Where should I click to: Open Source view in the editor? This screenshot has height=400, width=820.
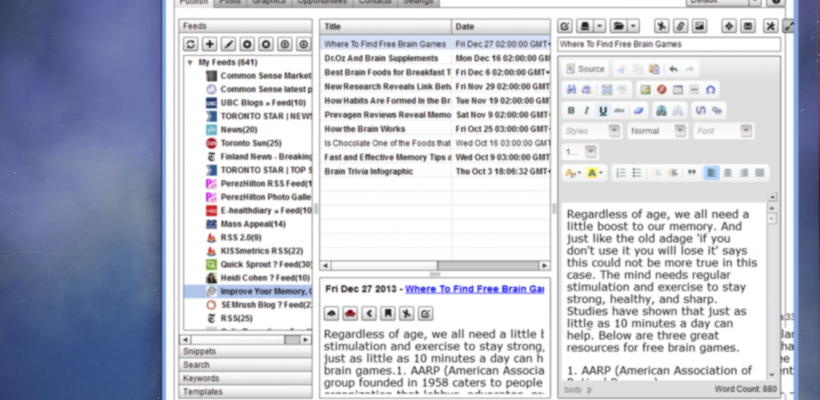coord(586,69)
